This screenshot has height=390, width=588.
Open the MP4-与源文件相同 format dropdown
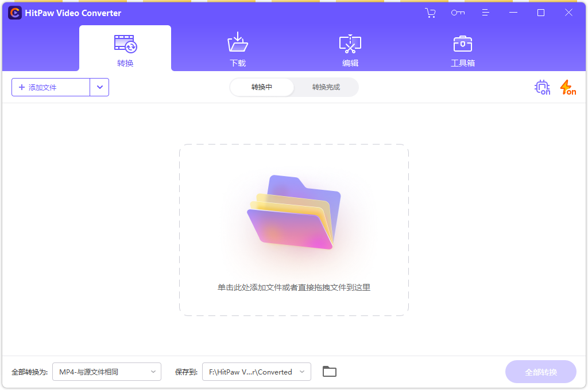[107, 372]
